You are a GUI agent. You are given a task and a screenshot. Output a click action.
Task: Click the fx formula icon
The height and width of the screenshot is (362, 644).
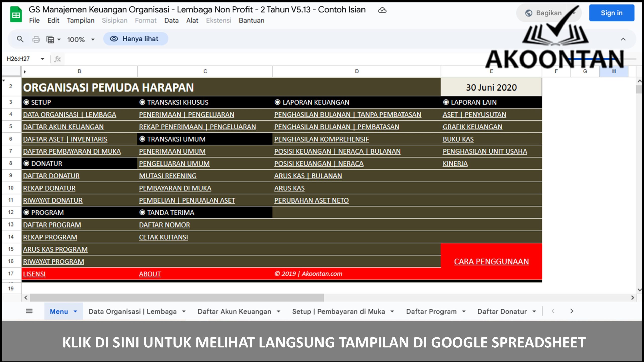(57, 59)
